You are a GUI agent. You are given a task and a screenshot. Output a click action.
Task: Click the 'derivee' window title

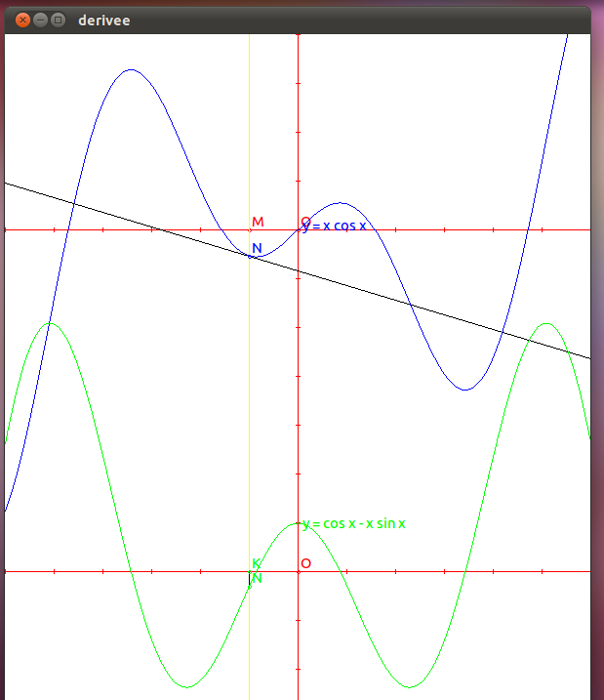(x=104, y=21)
